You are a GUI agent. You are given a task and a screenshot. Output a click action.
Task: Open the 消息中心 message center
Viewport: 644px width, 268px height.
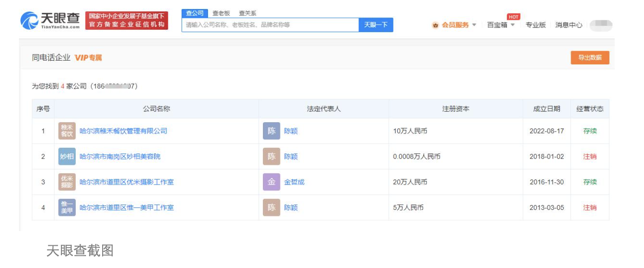click(x=568, y=25)
